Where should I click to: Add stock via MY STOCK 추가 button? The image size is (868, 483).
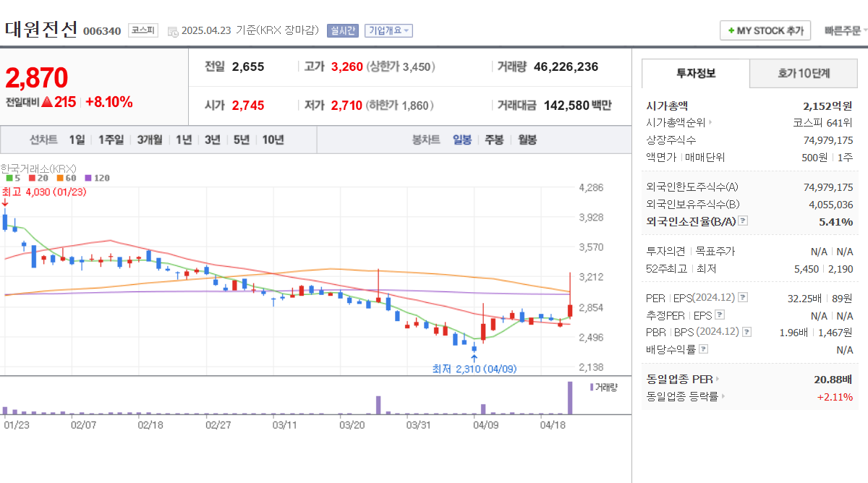tap(765, 30)
